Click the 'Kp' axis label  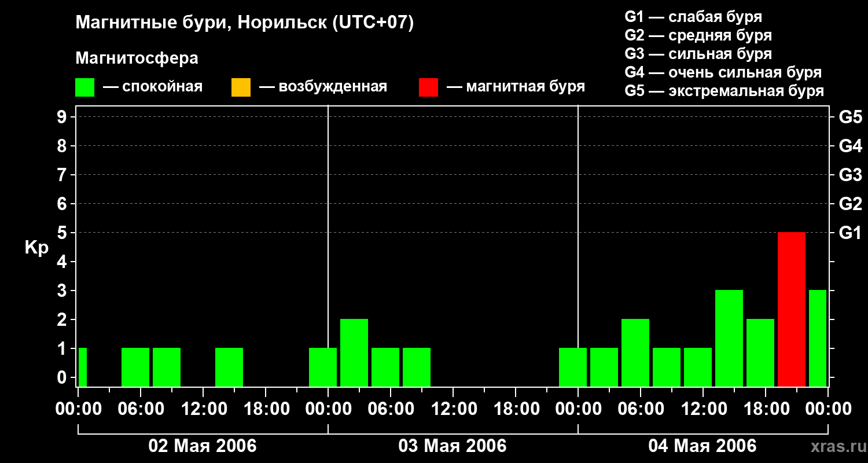click(x=36, y=248)
